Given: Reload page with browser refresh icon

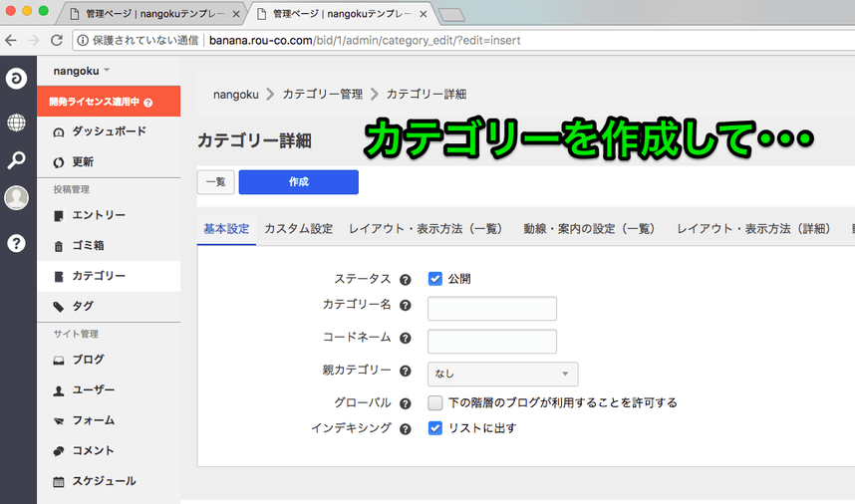Looking at the screenshot, I should click(57, 41).
